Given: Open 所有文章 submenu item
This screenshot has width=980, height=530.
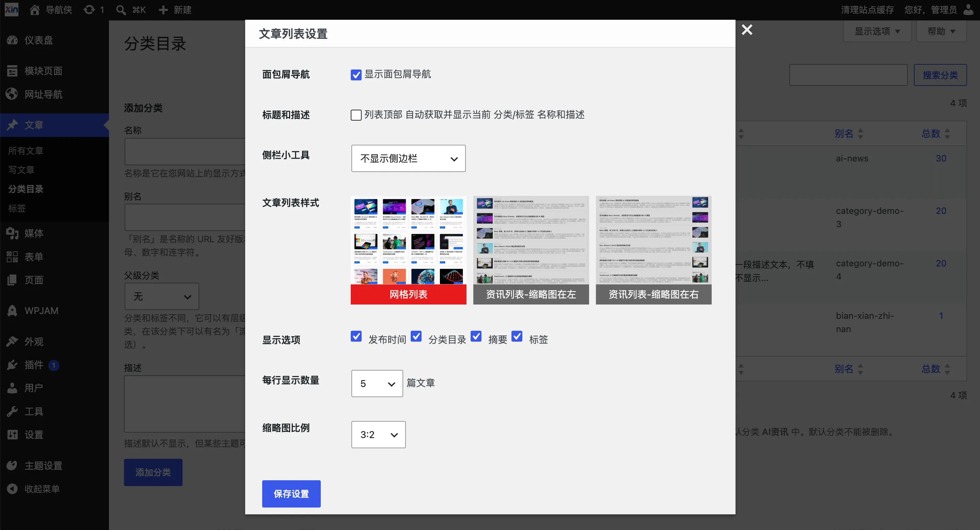Looking at the screenshot, I should click(26, 151).
